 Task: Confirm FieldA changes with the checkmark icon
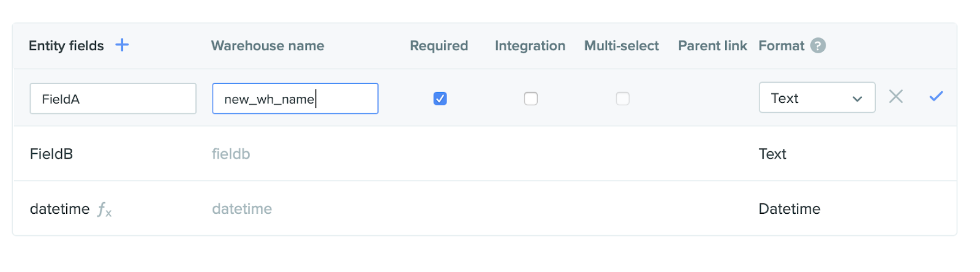936,96
